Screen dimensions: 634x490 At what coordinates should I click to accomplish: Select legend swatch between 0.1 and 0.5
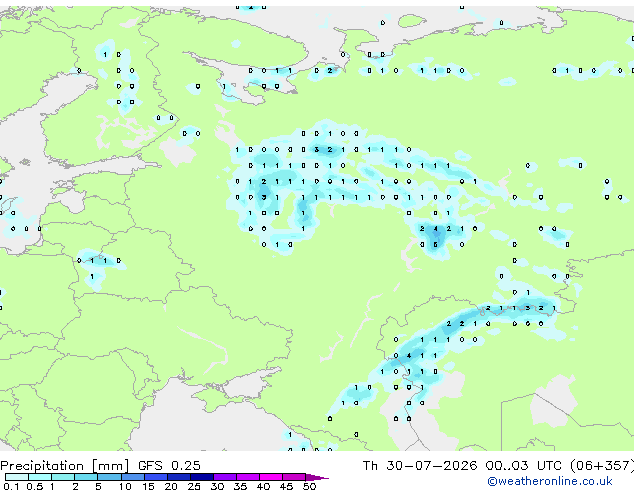[17, 477]
